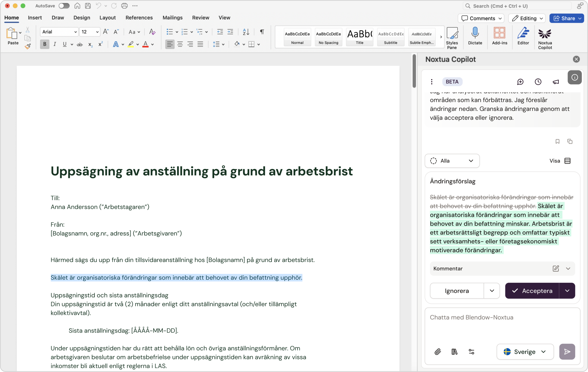Insert bulleted list
This screenshot has width=588, height=372.
[170, 31]
